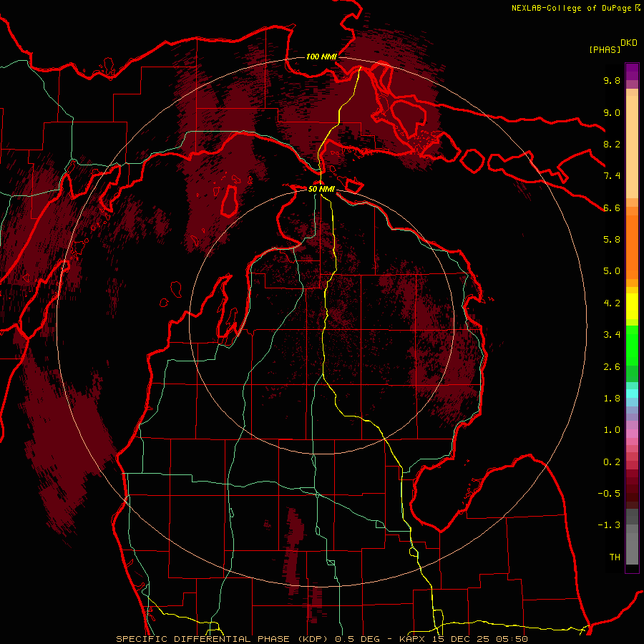Click the DKD label above the color scale
644x644 pixels.
point(629,43)
